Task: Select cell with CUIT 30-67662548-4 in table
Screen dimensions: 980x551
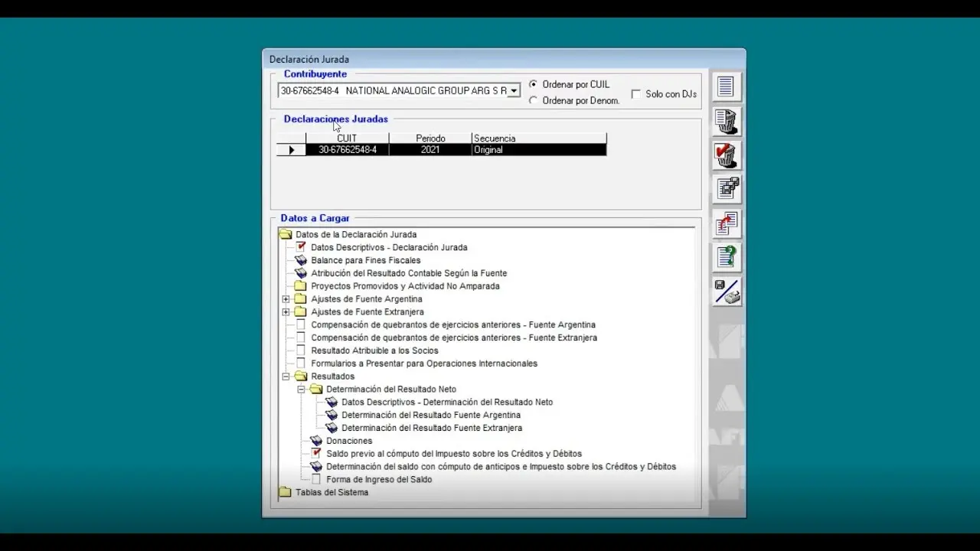Action: (x=348, y=150)
